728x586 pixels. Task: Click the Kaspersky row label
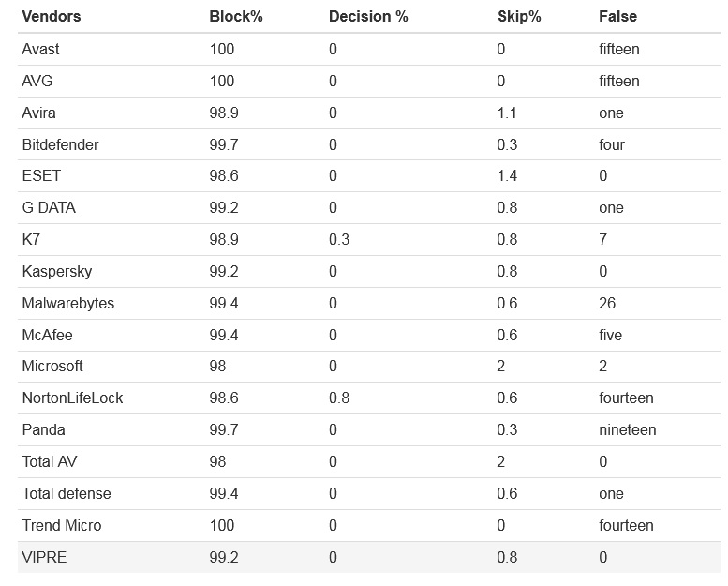pos(56,271)
